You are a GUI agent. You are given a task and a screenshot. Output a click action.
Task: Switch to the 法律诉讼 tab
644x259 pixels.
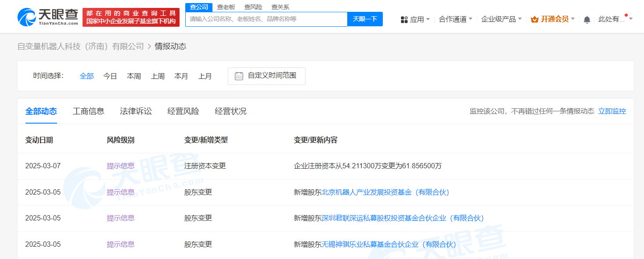click(136, 111)
